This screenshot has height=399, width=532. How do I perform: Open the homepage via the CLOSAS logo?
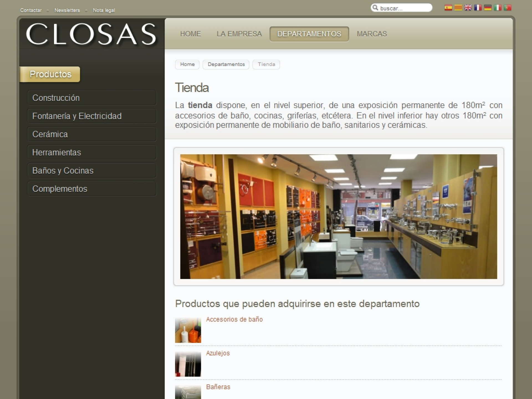point(91,35)
